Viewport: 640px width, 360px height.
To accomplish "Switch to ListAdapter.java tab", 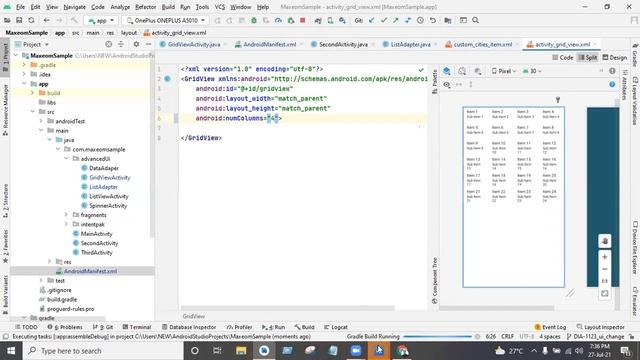I will pyautogui.click(x=410, y=44).
